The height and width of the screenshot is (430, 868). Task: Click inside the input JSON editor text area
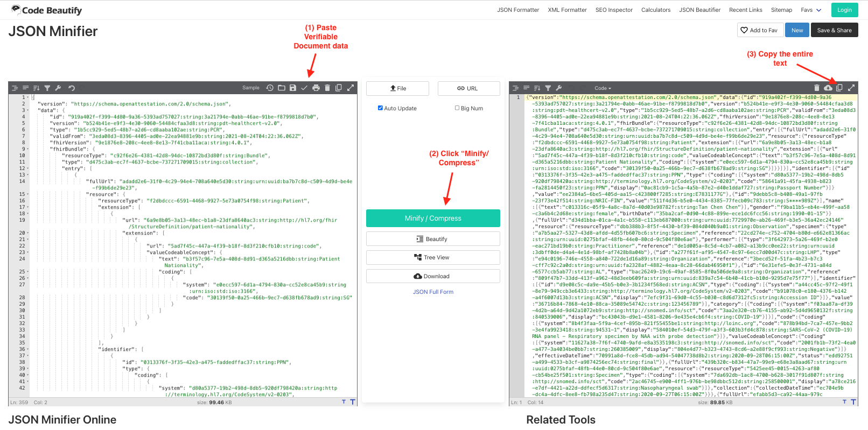pos(194,246)
